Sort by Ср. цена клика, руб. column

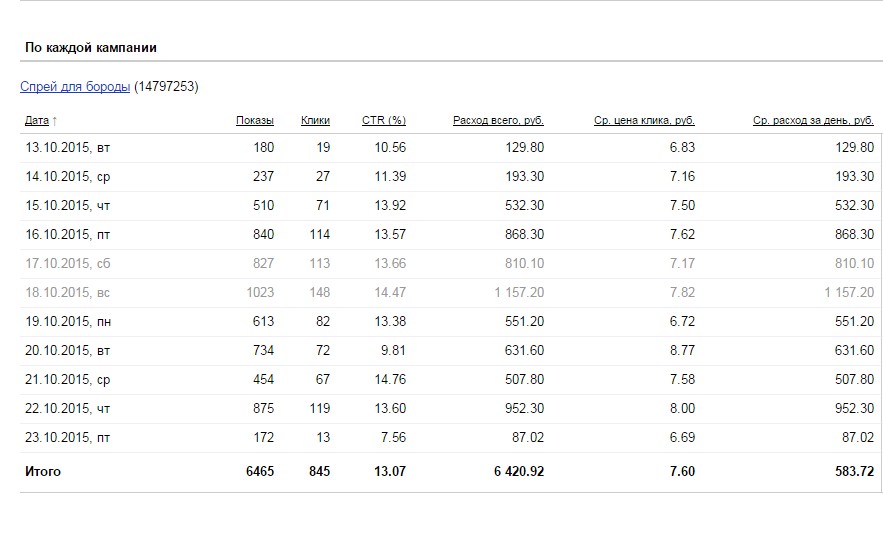(x=644, y=121)
